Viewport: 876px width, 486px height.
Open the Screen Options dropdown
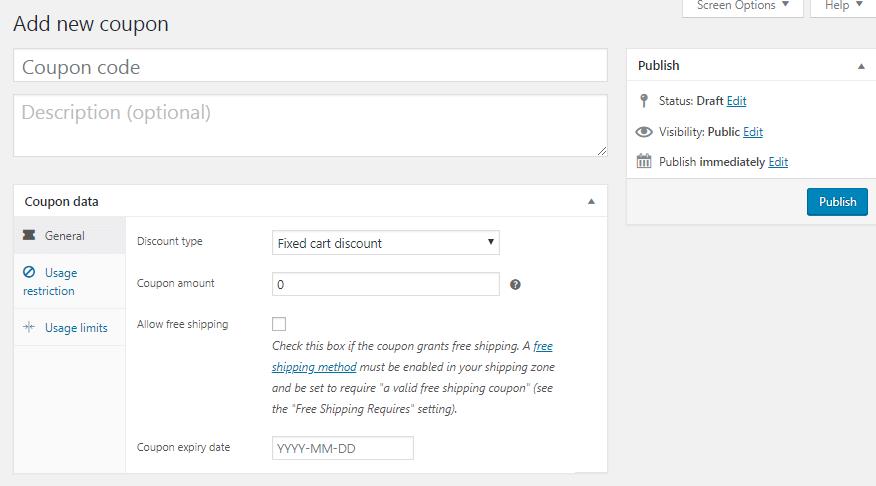pos(742,7)
